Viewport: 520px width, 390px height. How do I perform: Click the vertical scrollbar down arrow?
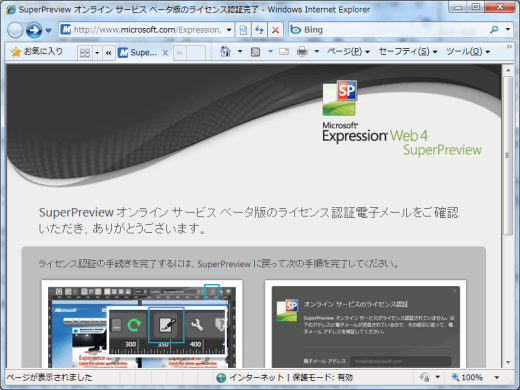pos(508,362)
